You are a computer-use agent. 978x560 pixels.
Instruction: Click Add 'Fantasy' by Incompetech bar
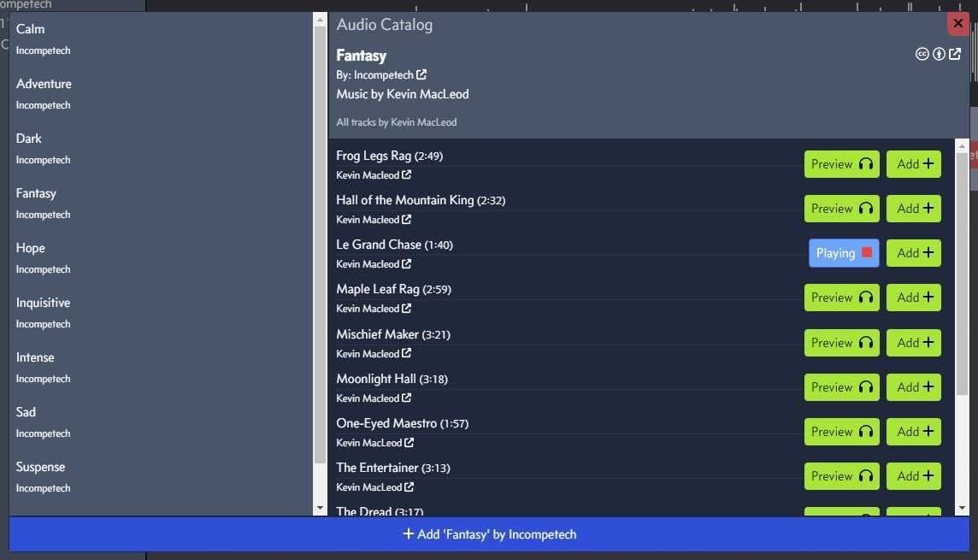click(x=489, y=534)
